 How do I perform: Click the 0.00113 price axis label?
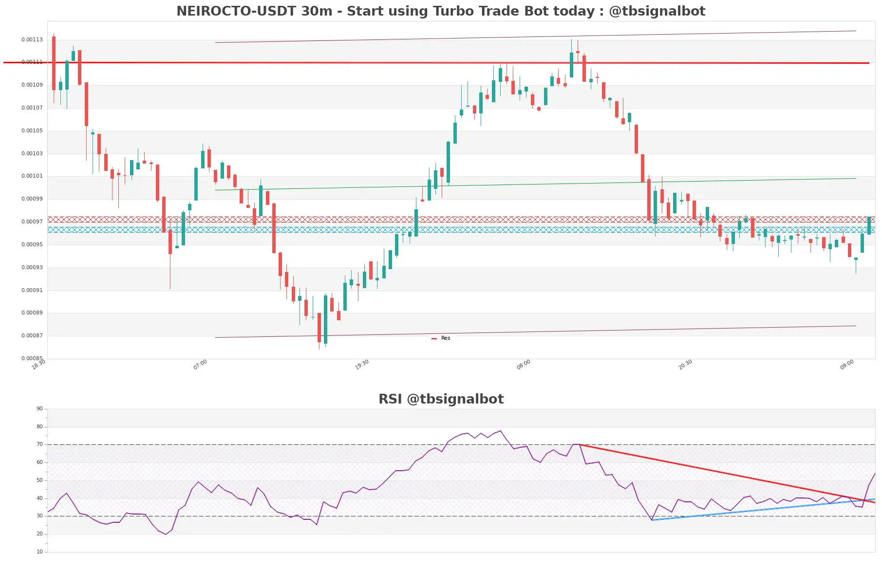32,40
